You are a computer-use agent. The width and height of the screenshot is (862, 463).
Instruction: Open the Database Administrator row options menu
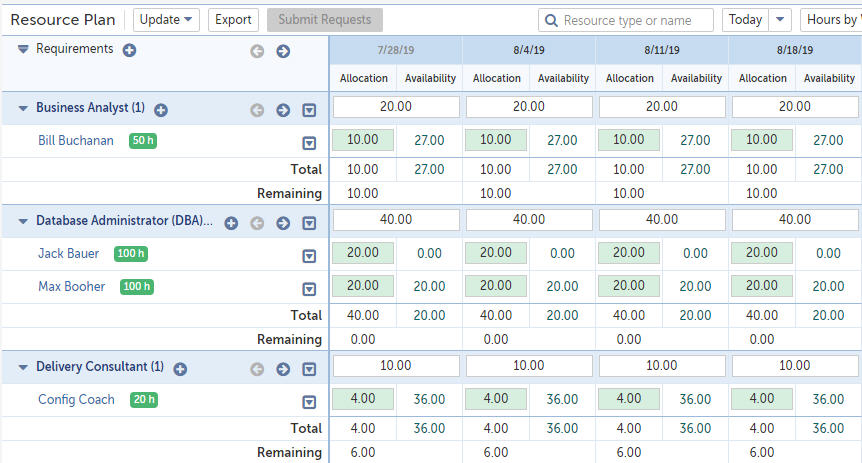[x=310, y=223]
